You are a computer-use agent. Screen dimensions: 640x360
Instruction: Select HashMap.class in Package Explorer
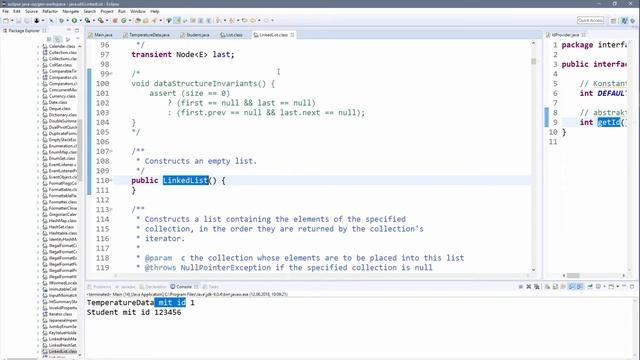[x=61, y=221]
